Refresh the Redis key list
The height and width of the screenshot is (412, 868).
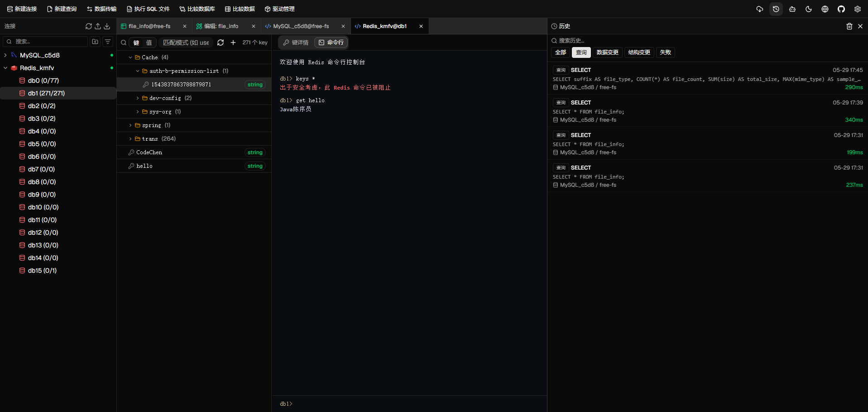point(221,43)
